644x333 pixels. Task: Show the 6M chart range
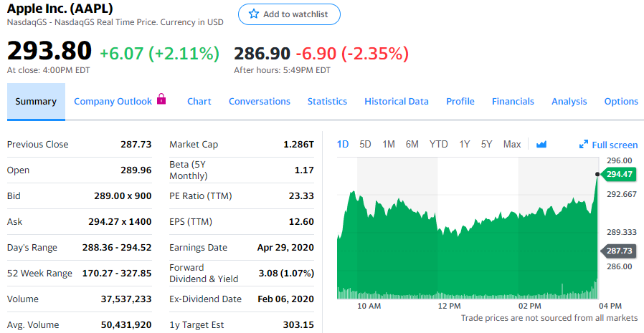tap(412, 144)
